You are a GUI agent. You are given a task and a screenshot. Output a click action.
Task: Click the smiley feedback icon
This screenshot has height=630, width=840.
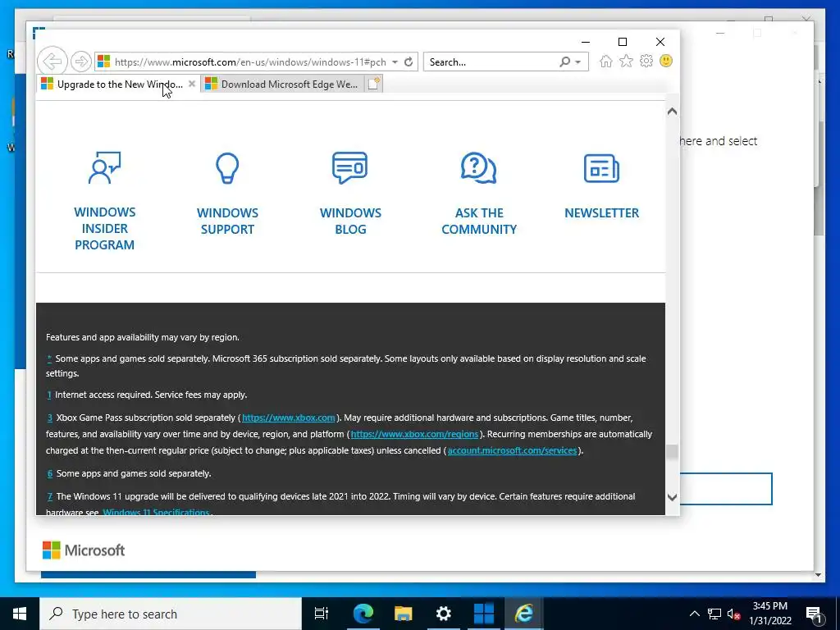click(x=666, y=61)
